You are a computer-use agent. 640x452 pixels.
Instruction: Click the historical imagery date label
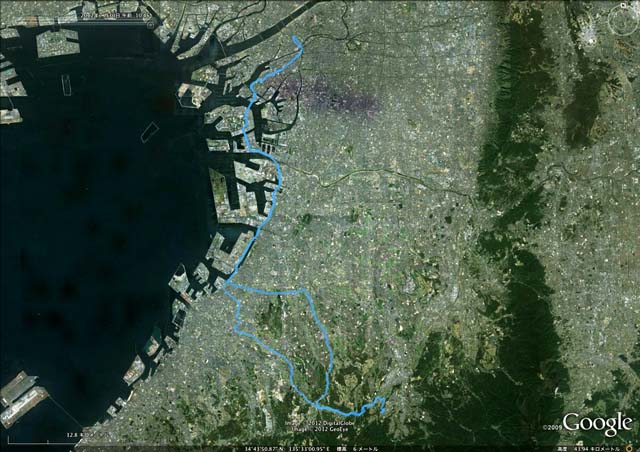(x=116, y=16)
